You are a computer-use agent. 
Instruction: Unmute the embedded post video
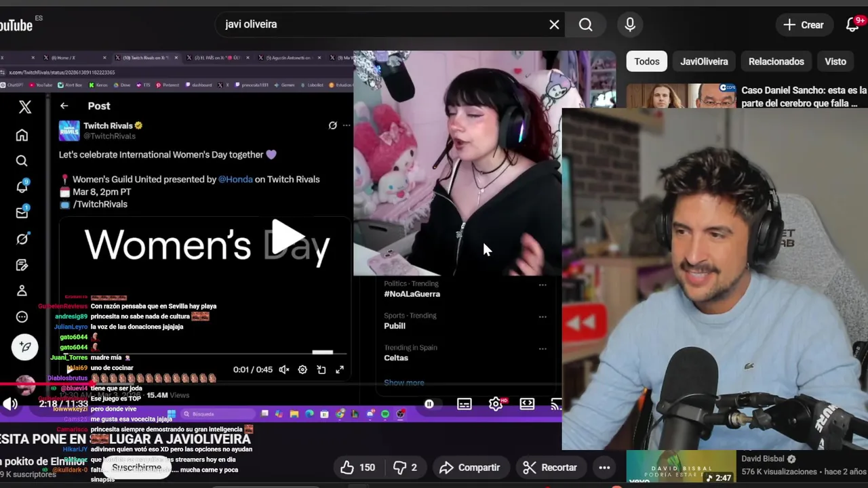coord(284,369)
